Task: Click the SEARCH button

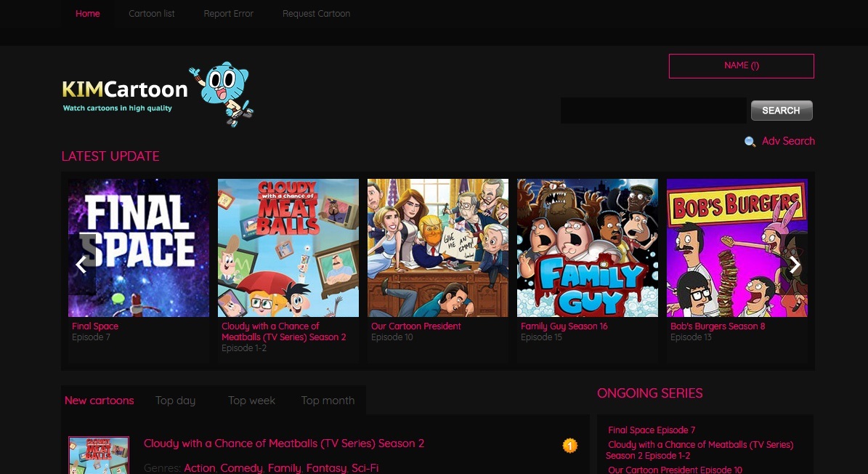Action: pos(782,111)
